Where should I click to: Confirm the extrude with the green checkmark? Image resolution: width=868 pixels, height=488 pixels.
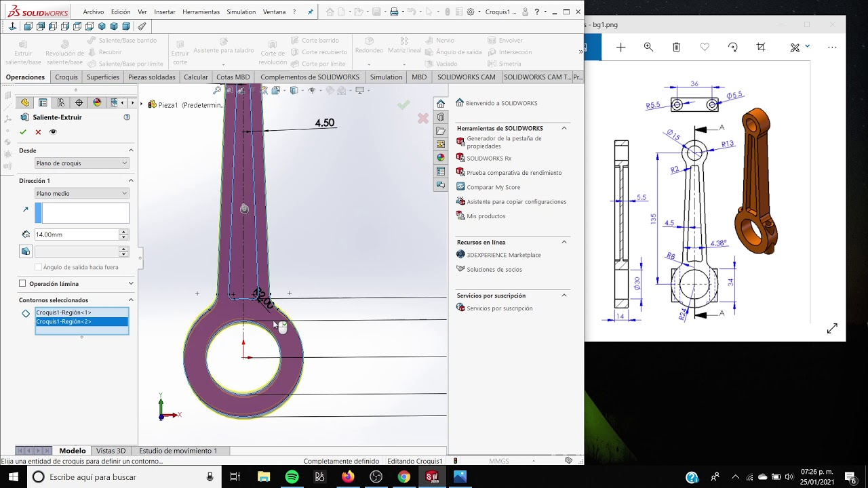point(23,132)
